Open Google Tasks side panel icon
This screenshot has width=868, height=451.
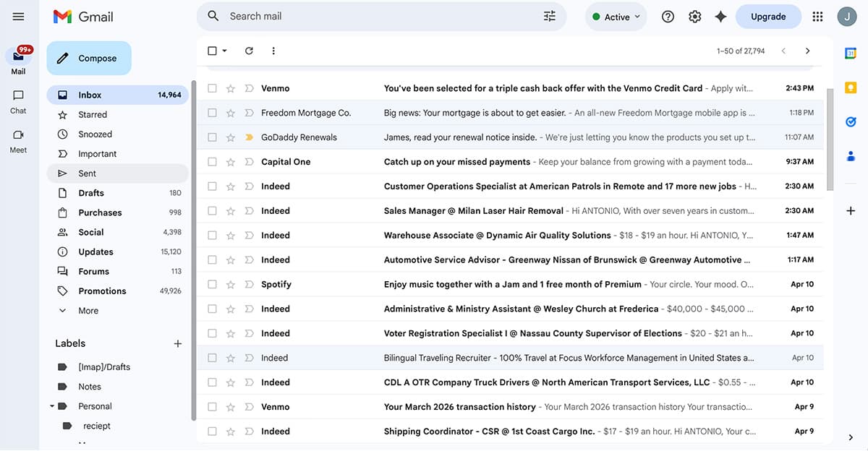pos(851,122)
